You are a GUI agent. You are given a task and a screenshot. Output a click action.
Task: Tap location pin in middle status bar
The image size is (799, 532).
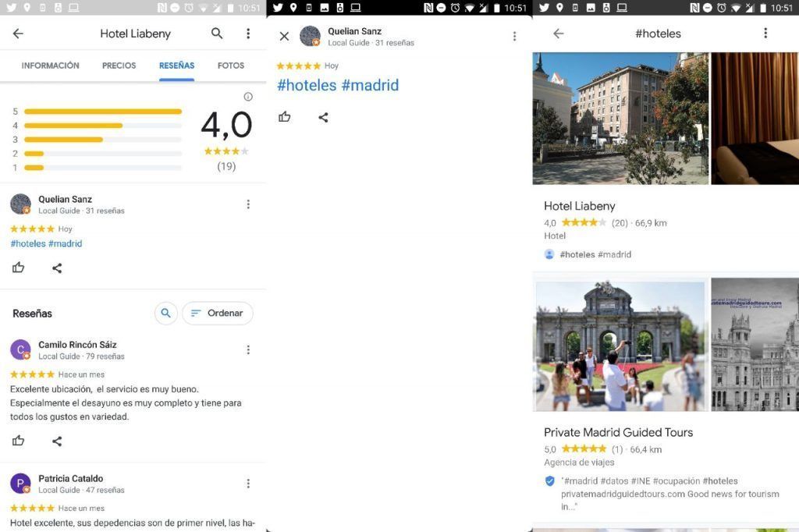293,8
